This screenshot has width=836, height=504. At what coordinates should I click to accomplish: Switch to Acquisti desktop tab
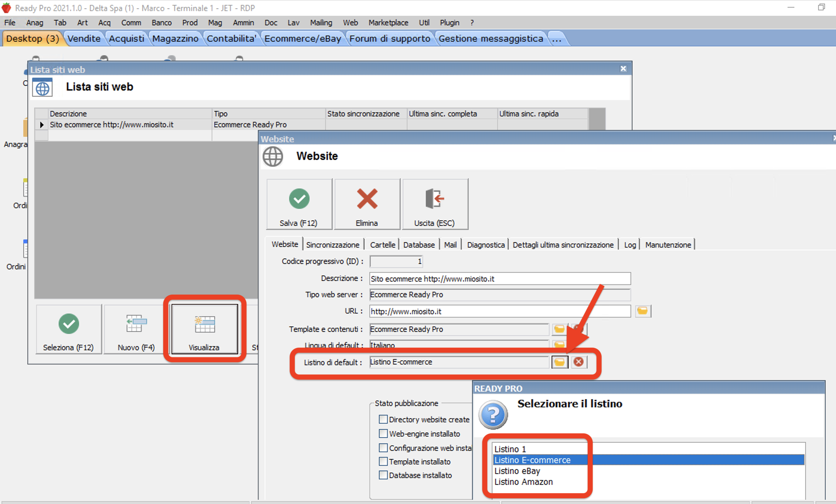(127, 38)
